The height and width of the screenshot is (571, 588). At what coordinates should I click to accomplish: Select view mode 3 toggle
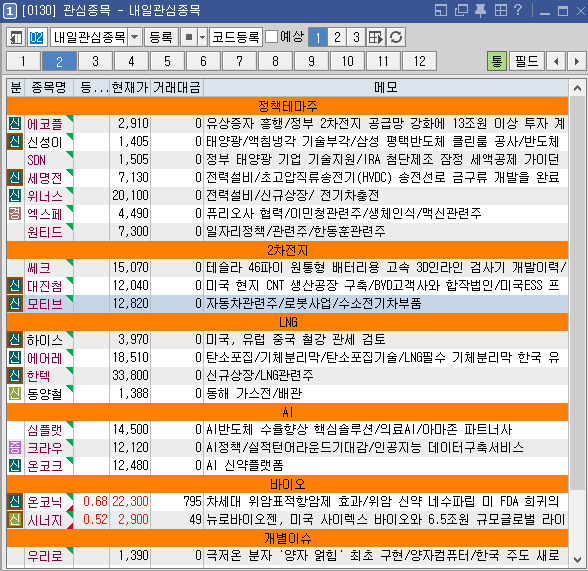[356, 37]
